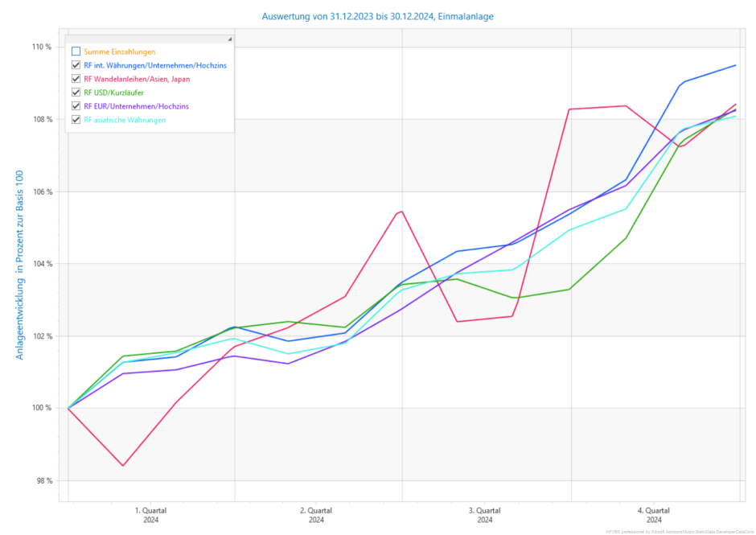Screen dimensions: 756x535
Task: Select the 1. Quartal 2024 axis label
Action: click(151, 515)
